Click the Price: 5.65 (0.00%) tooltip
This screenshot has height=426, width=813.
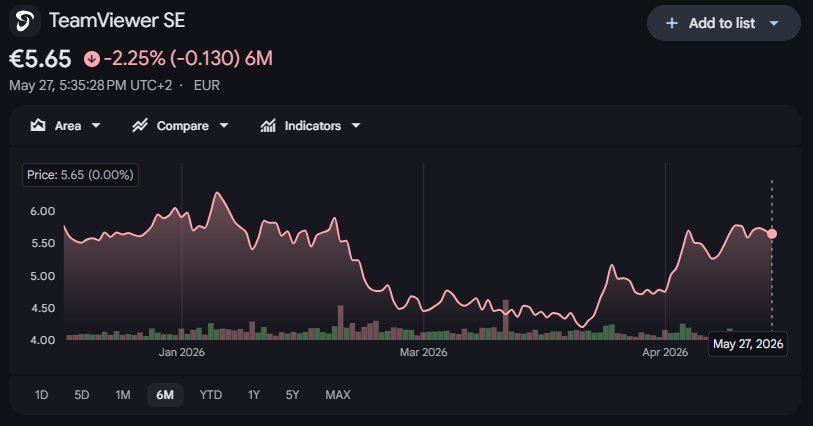[80, 175]
